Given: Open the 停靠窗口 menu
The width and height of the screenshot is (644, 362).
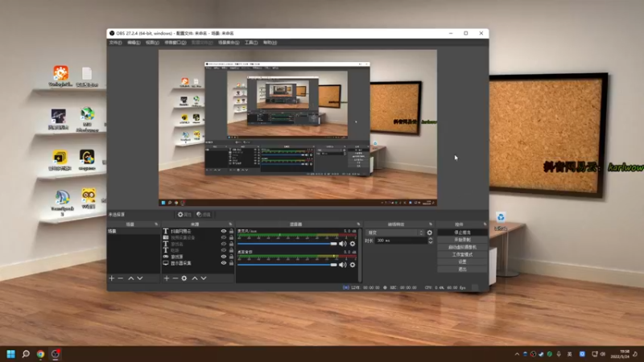Looking at the screenshot, I should coord(175,43).
